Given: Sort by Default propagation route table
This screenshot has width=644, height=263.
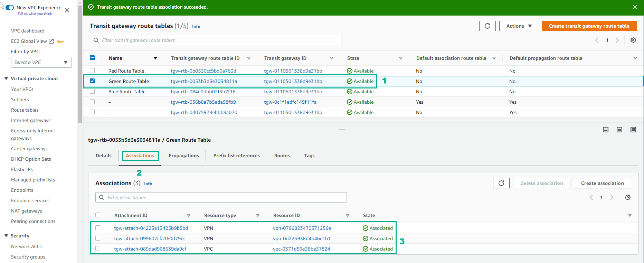Looking at the screenshot, I should (x=635, y=58).
